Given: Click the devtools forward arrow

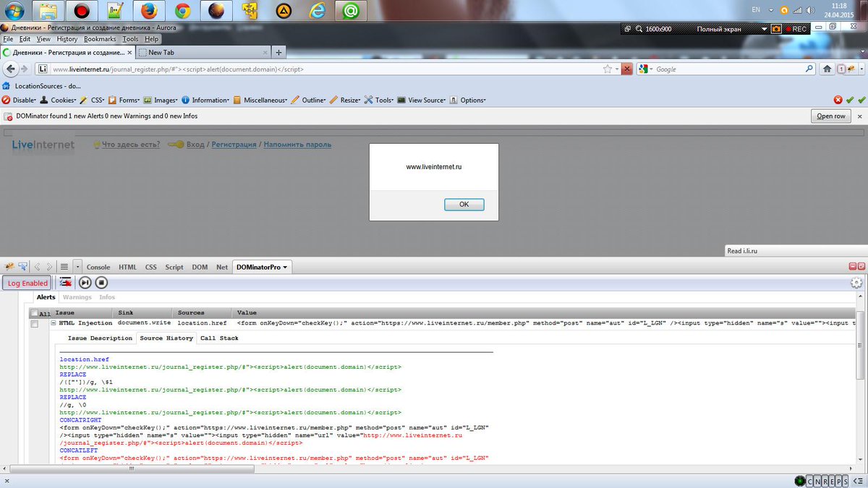Looking at the screenshot, I should (x=49, y=267).
